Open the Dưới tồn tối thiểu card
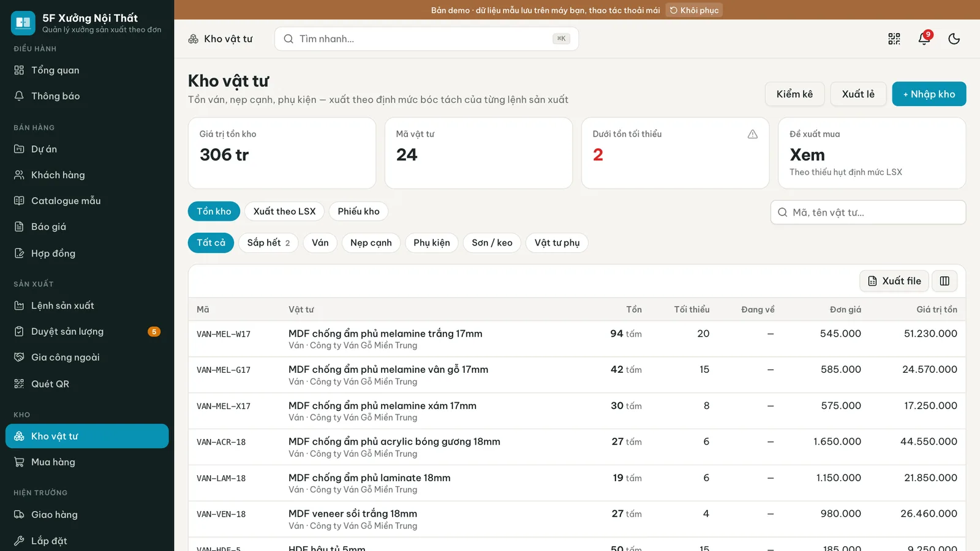This screenshot has height=551, width=980. tap(675, 153)
